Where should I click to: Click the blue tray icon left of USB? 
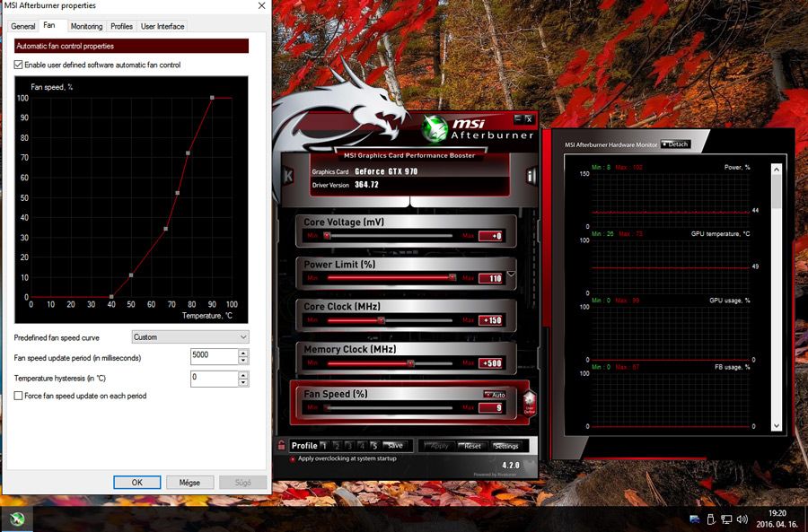click(695, 519)
